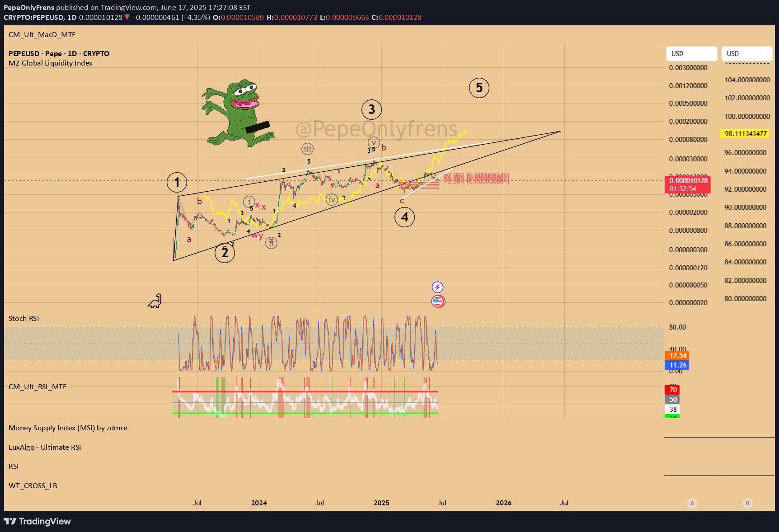Click the yellow 98.111343477 price label

click(x=746, y=134)
